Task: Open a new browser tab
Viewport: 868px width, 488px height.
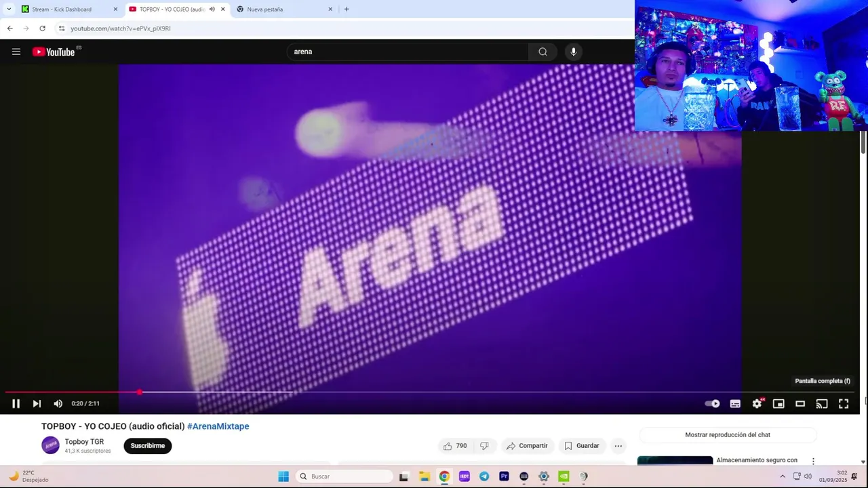Action: (347, 9)
